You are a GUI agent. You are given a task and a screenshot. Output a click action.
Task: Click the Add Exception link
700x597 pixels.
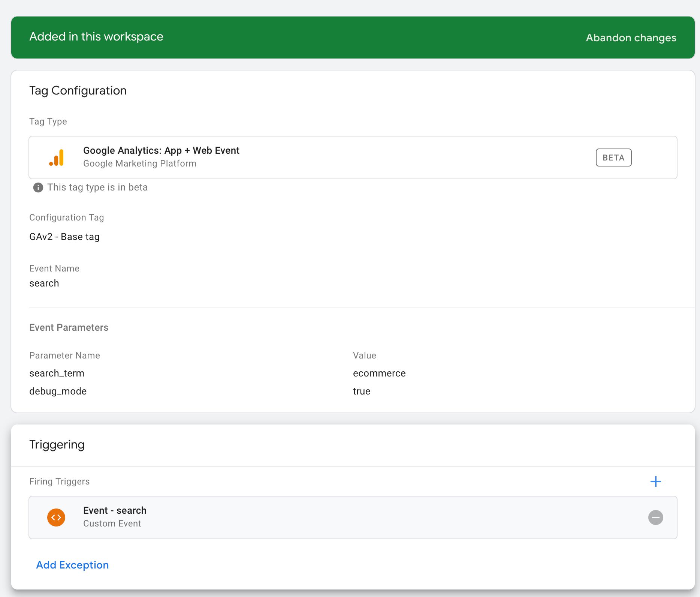pyautogui.click(x=72, y=565)
